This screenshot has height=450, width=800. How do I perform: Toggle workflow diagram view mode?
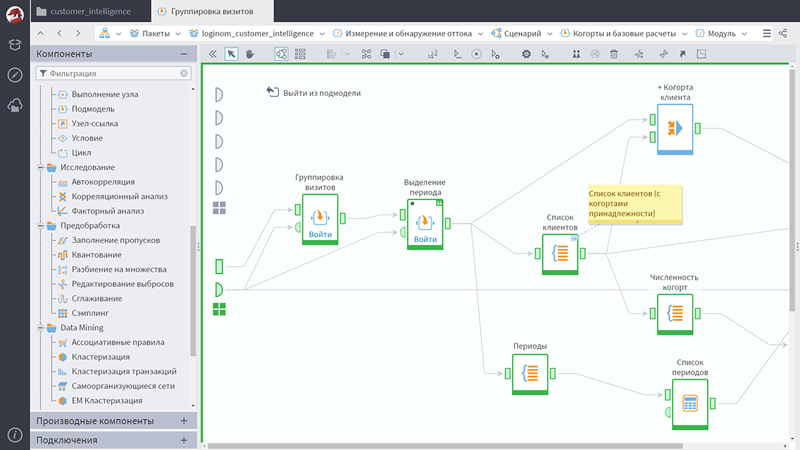point(281,54)
